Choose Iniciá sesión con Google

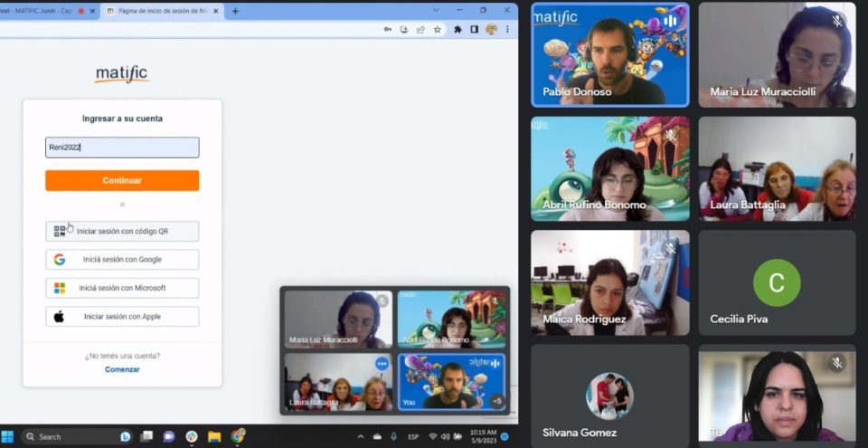pos(122,260)
